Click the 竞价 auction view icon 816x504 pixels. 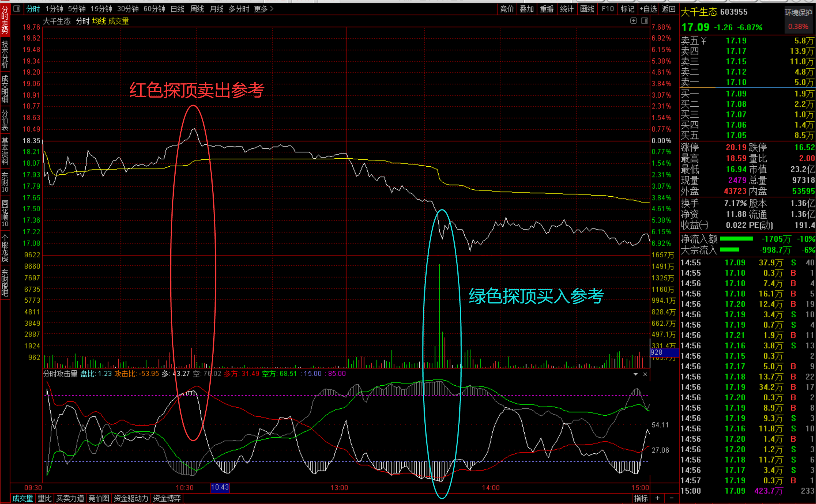tap(507, 9)
